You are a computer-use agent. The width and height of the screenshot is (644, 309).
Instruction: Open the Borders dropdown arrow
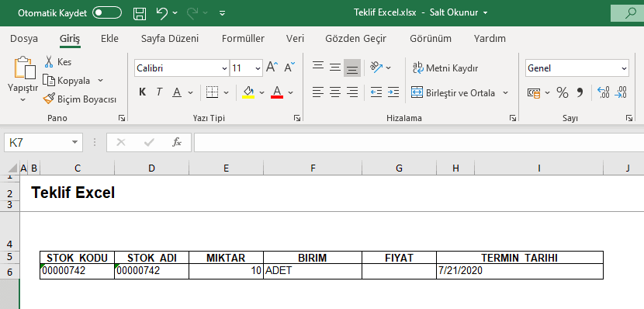(226, 92)
